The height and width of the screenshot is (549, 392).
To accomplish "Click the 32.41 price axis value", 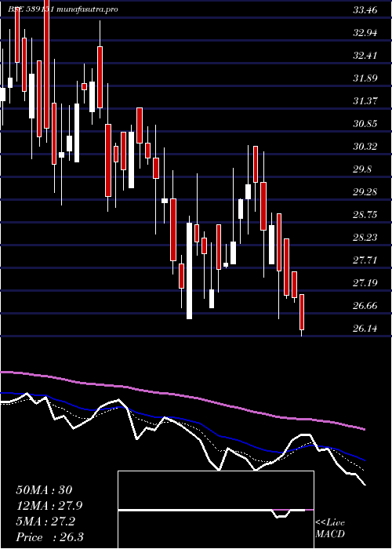I will (365, 56).
